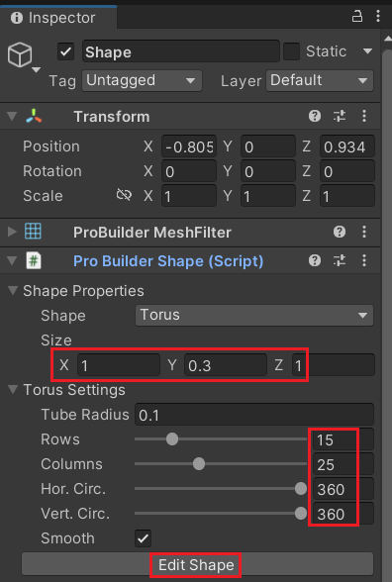Open the Static flags dropdown arrow
The image size is (392, 582).
click(x=367, y=51)
